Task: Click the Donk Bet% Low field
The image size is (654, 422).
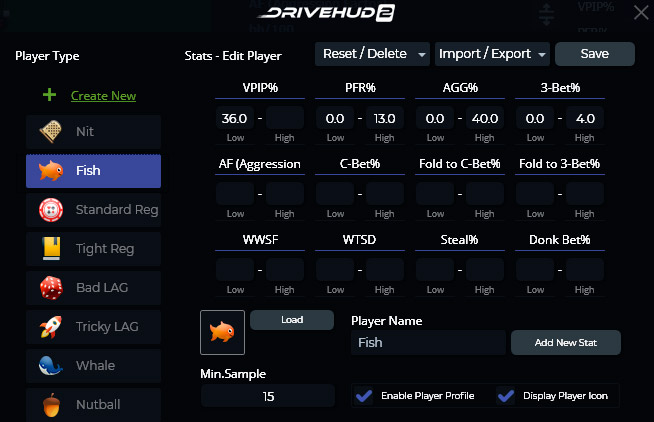Action: 535,270
